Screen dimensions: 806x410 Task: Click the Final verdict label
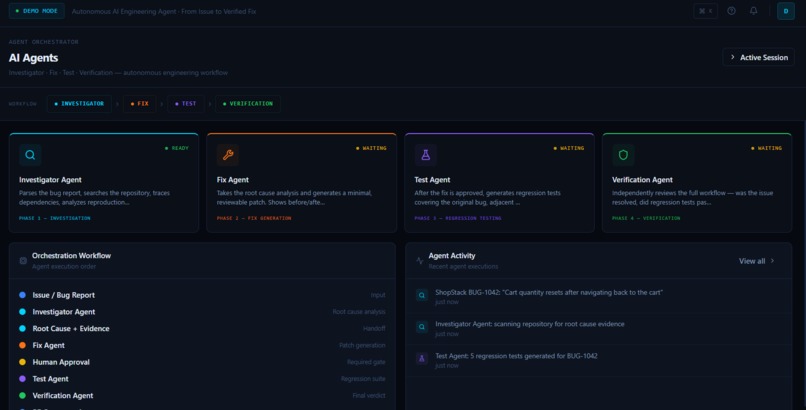pyautogui.click(x=369, y=396)
